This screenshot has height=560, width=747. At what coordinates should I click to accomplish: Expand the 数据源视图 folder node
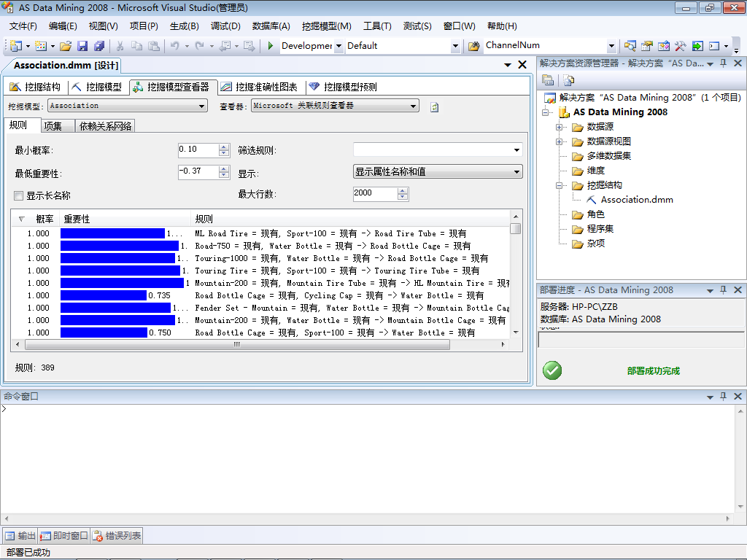pos(560,142)
